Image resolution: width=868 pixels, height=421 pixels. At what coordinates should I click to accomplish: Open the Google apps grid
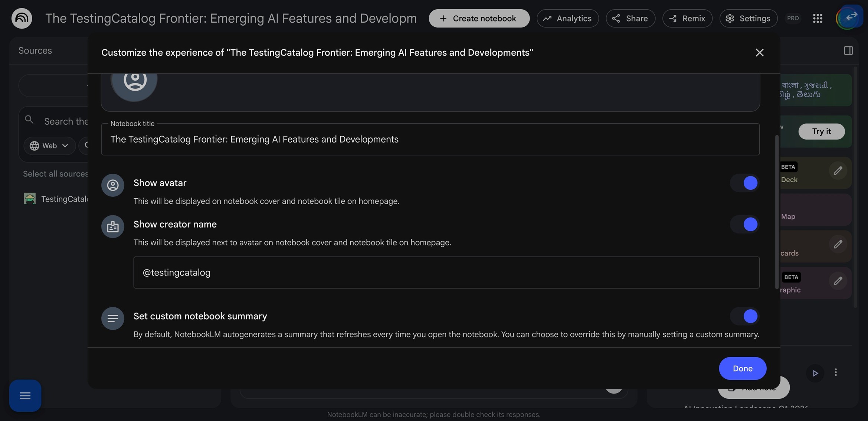(x=818, y=18)
